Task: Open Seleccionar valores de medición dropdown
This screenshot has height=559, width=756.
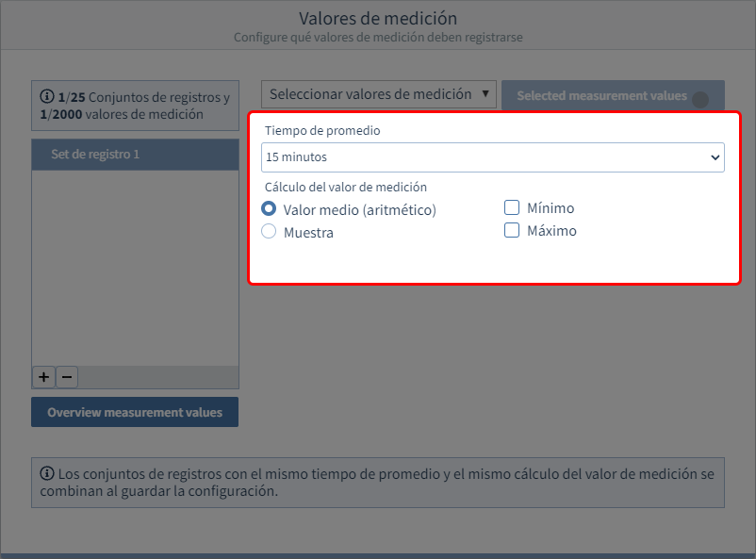Action: point(379,94)
